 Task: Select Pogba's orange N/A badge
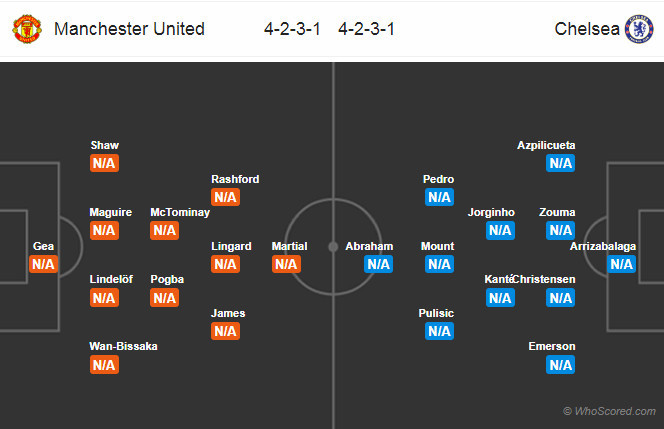pos(164,297)
